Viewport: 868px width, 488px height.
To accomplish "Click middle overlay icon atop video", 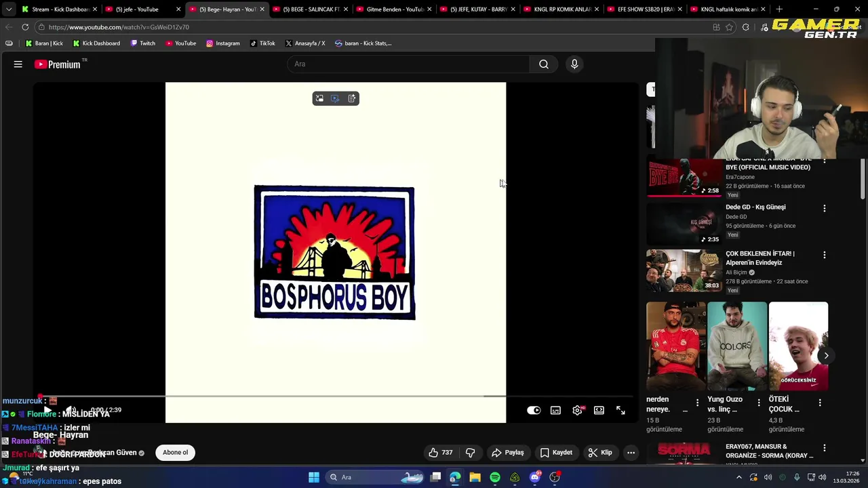I will coord(335,98).
